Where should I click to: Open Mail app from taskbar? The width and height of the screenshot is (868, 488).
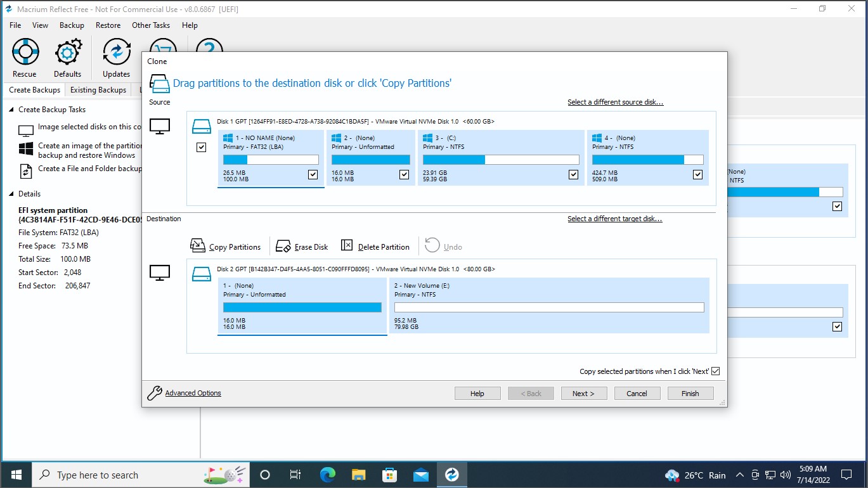click(x=421, y=475)
